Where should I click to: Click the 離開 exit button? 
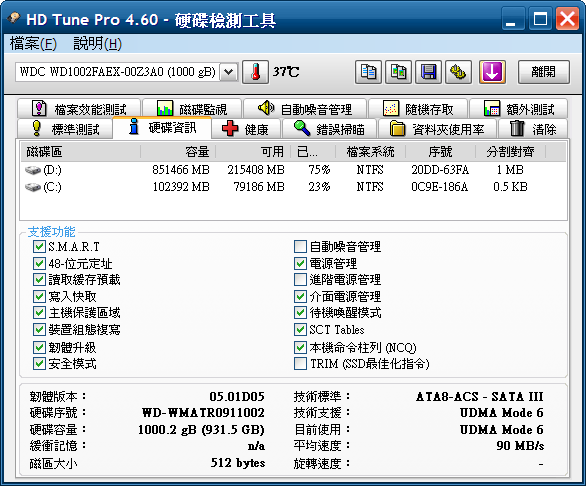coord(544,72)
